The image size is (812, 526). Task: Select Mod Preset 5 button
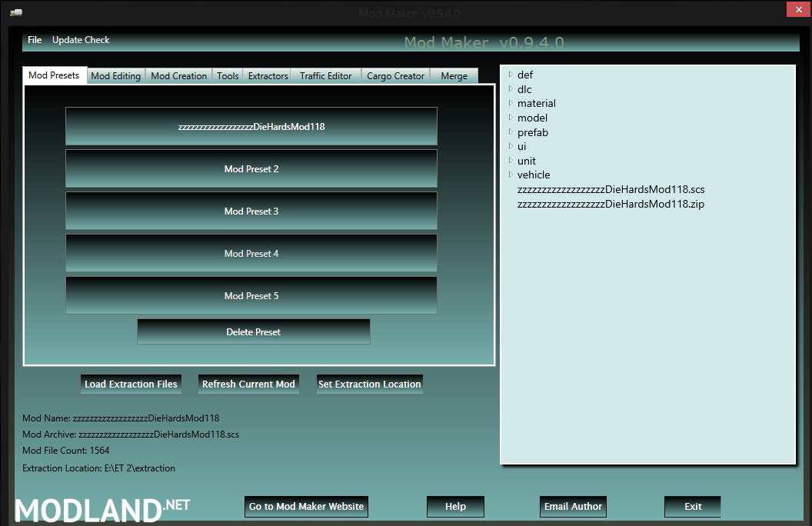point(251,295)
